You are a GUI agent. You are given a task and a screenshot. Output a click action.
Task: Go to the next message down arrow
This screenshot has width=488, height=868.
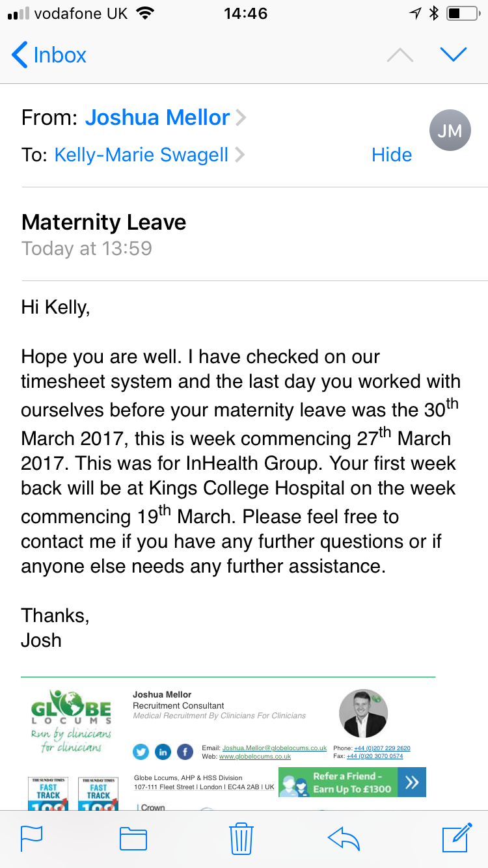point(454,55)
